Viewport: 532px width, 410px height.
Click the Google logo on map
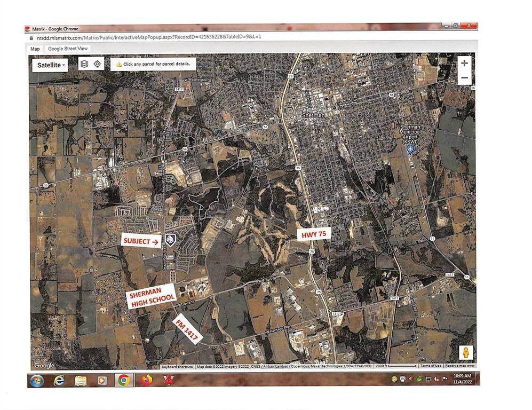(x=44, y=365)
